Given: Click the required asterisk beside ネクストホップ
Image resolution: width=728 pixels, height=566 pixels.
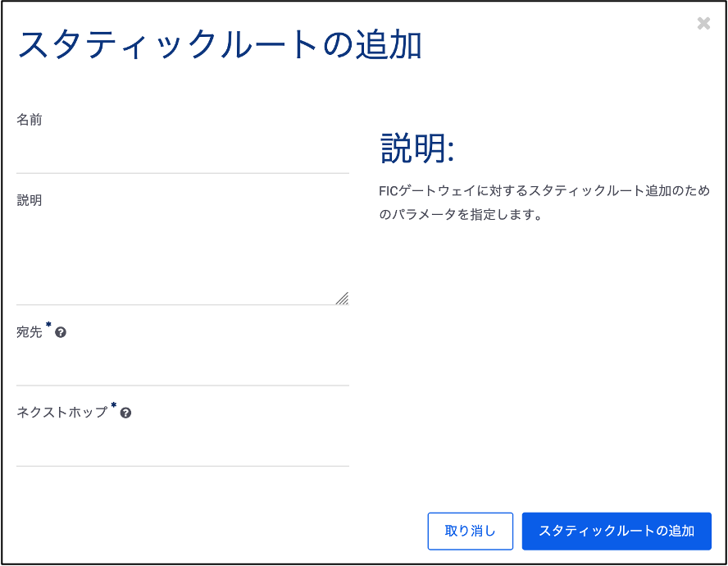Looking at the screenshot, I should point(113,405).
